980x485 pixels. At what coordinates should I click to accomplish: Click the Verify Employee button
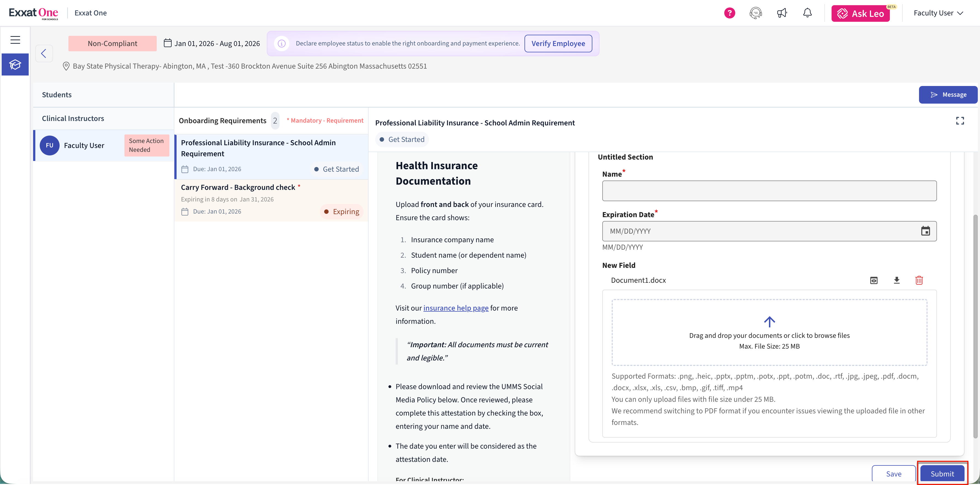[x=558, y=43]
